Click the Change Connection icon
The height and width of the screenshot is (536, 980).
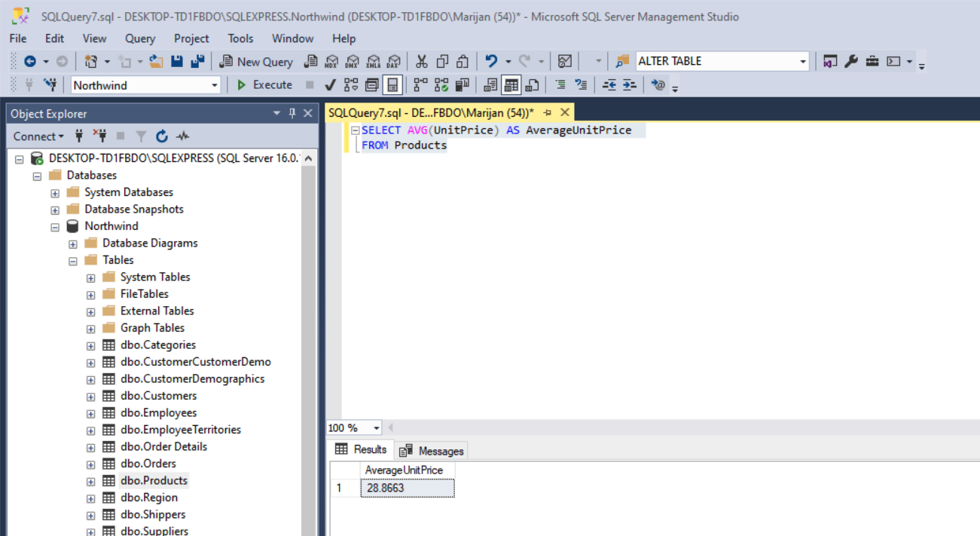[50, 85]
